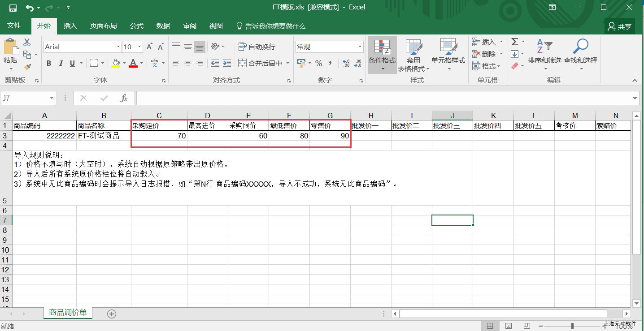
Task: Open the Name Box dropdown arrow
Action: click(52, 98)
